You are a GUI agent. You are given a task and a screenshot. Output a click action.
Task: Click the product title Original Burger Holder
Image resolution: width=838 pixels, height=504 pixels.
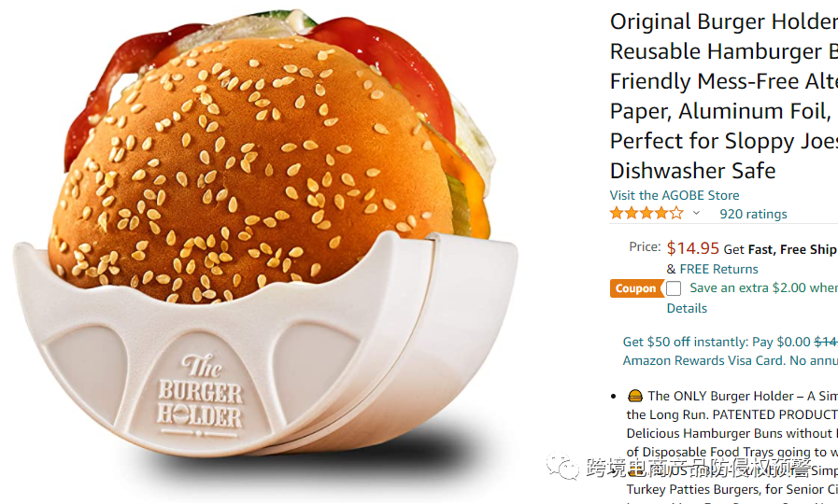pyautogui.click(x=724, y=96)
